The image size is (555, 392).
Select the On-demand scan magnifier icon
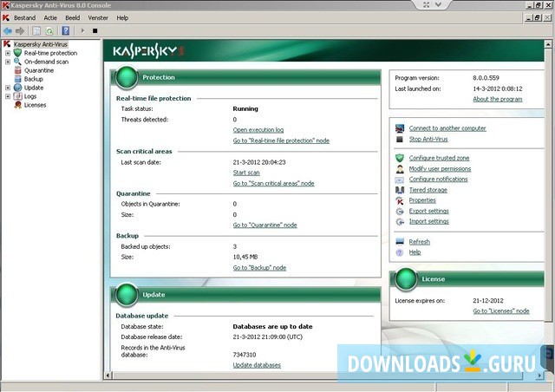click(x=17, y=62)
